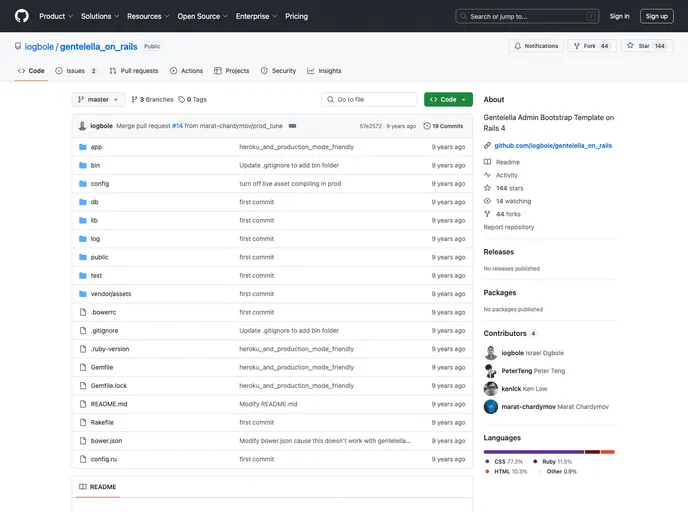This screenshot has width=688, height=512.
Task: Click the Rakefile file icon
Action: click(82, 422)
